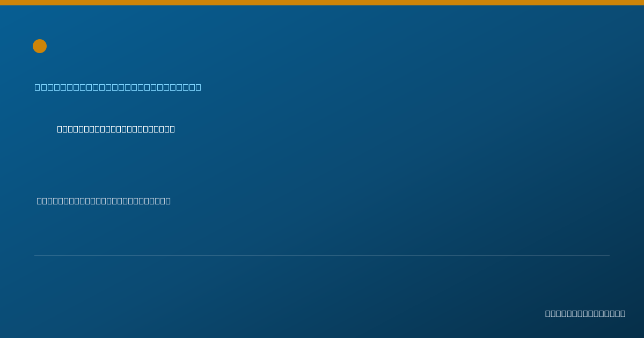Click the middle of the footer text
This screenshot has width=644, height=338.
pyautogui.click(x=586, y=313)
